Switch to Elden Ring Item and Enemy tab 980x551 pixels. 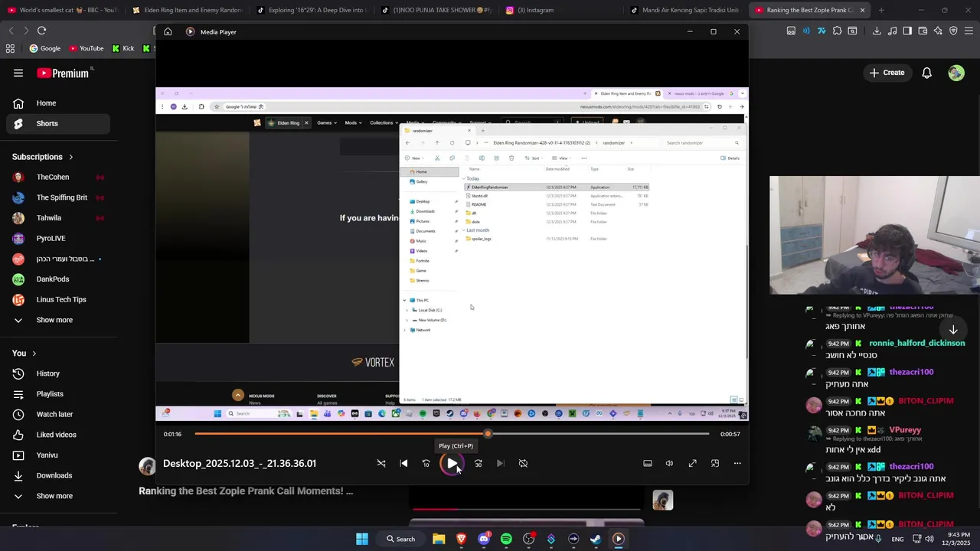[x=187, y=10]
